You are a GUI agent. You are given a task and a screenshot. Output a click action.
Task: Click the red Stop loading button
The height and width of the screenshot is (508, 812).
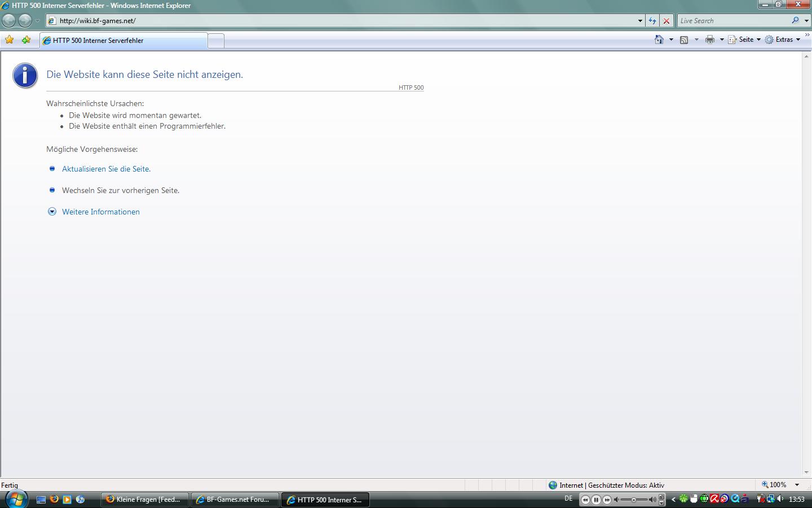coord(667,21)
